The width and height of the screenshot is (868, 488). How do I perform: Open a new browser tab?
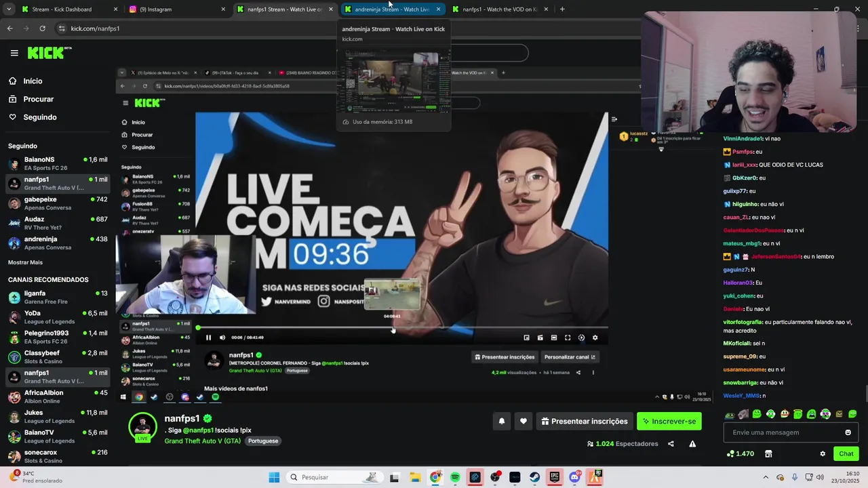click(x=562, y=9)
